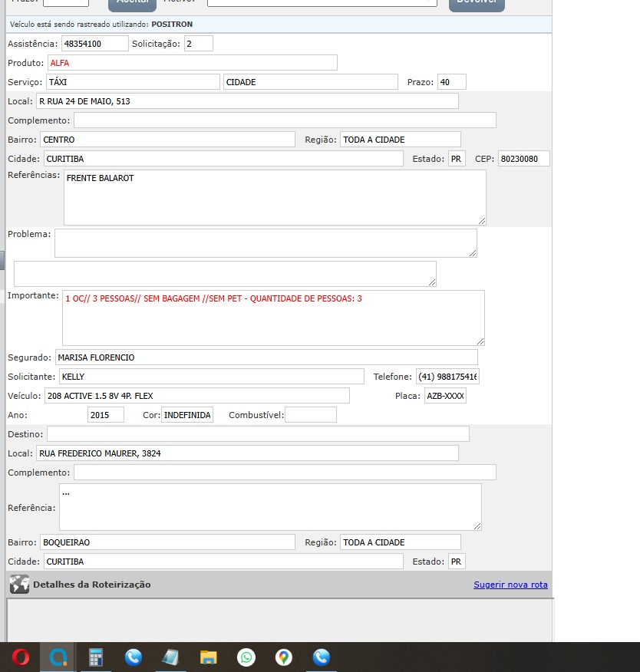
Task: Click the empty Combustível field
Action: (310, 415)
